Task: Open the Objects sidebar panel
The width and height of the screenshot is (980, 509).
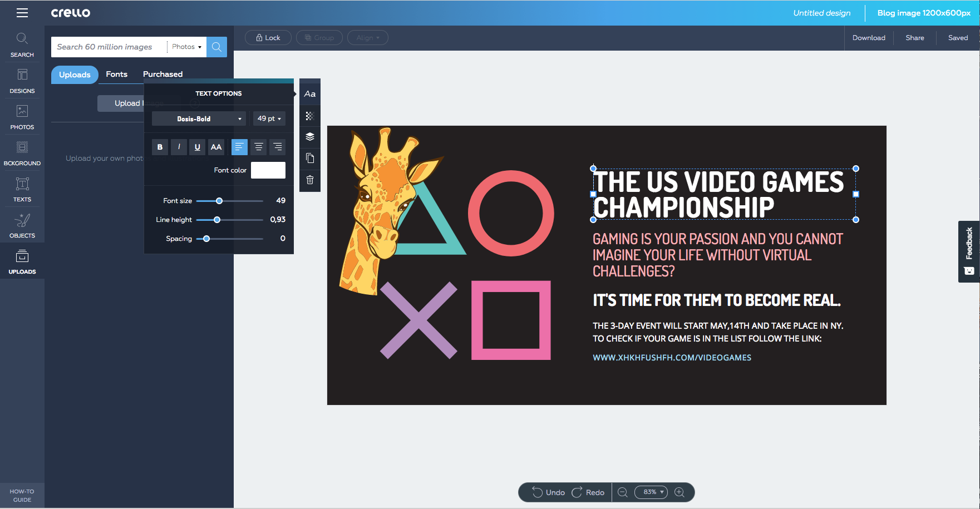Action: coord(22,225)
